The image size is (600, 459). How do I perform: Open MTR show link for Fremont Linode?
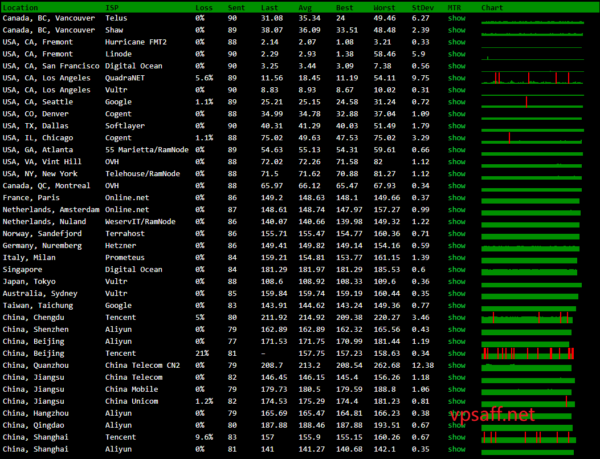point(457,54)
